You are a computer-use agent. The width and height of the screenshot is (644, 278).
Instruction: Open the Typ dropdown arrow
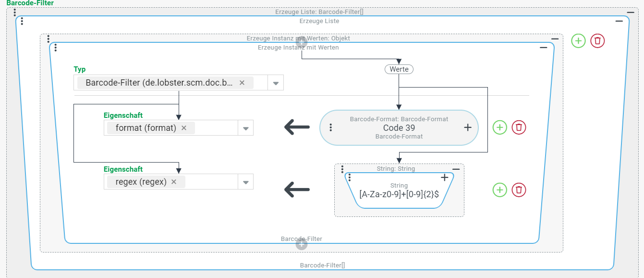point(276,83)
